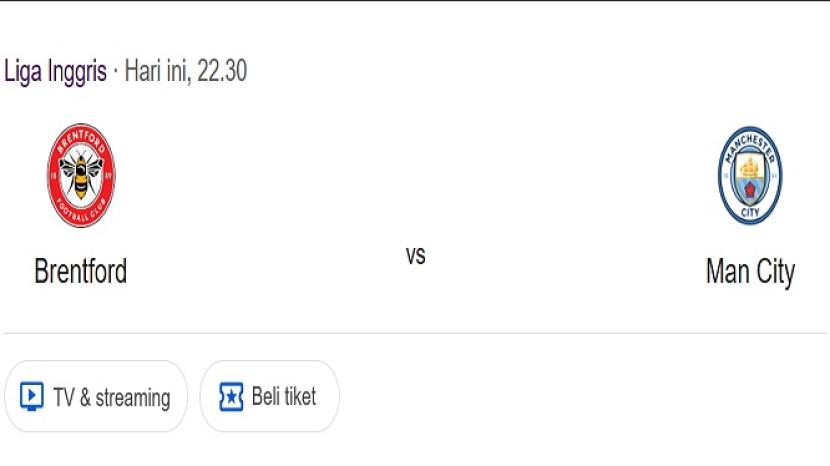Click the Manchester City club crest
Image resolution: width=830 pixels, height=466 pixels.
point(749,176)
